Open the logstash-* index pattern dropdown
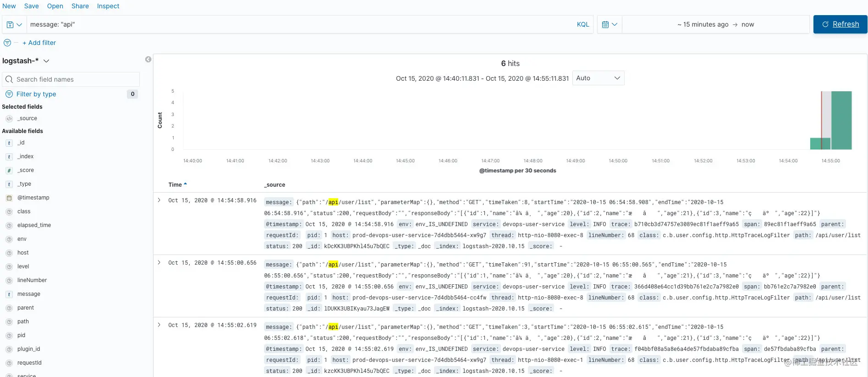 pyautogui.click(x=26, y=61)
